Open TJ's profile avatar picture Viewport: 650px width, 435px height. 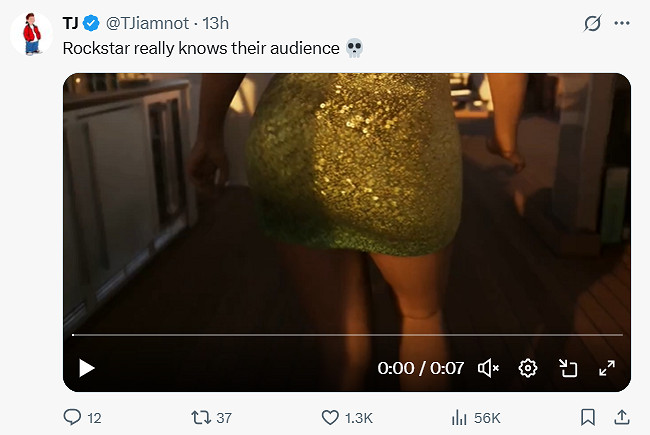point(33,35)
